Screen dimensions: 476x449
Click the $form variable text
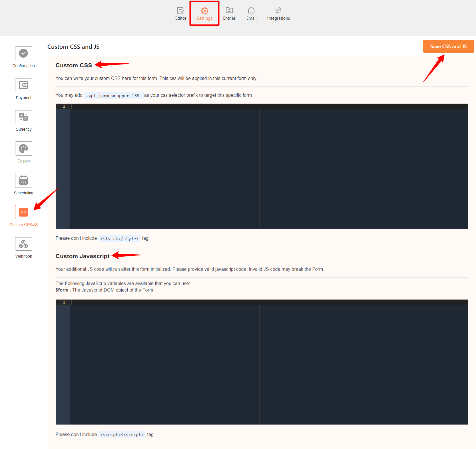pyautogui.click(x=62, y=290)
